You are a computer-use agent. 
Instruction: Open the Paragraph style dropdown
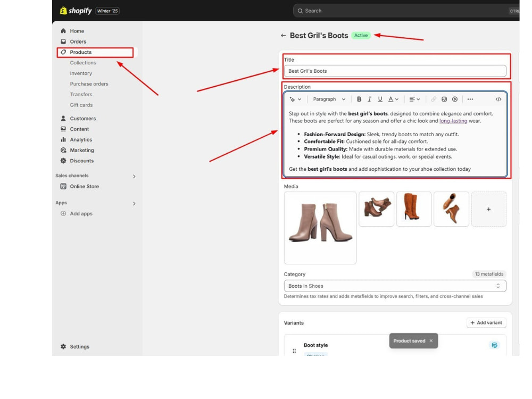[x=329, y=99]
